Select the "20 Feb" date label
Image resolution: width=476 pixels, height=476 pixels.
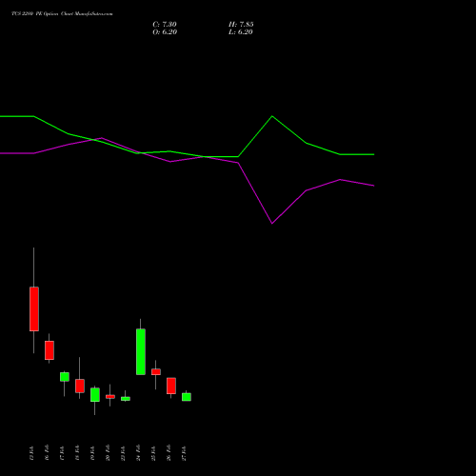point(108,452)
